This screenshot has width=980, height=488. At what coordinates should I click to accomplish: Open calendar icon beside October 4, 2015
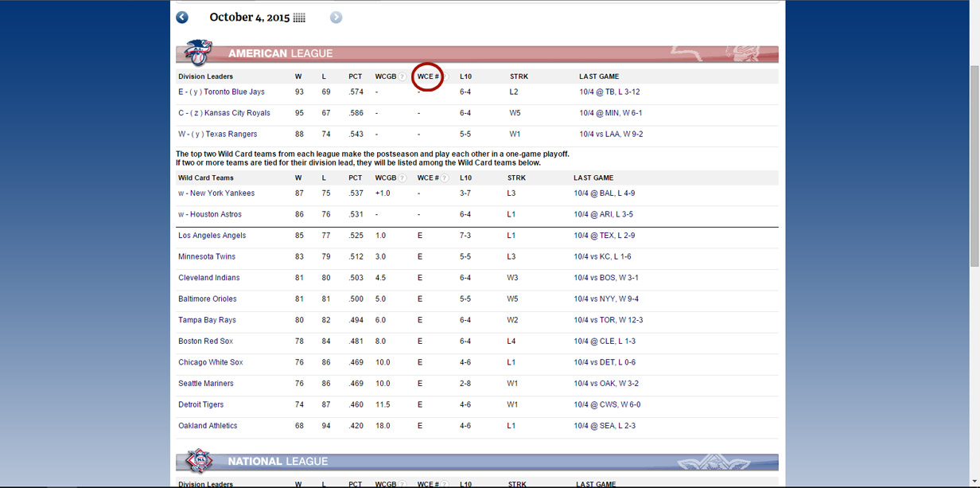pyautogui.click(x=300, y=18)
